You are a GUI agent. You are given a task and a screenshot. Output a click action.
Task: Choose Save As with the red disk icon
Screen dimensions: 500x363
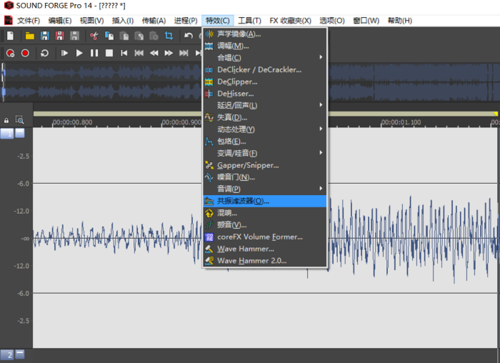(60, 36)
